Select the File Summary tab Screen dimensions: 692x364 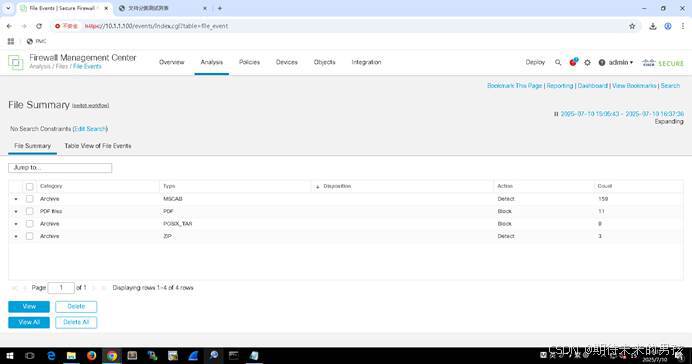coord(33,146)
